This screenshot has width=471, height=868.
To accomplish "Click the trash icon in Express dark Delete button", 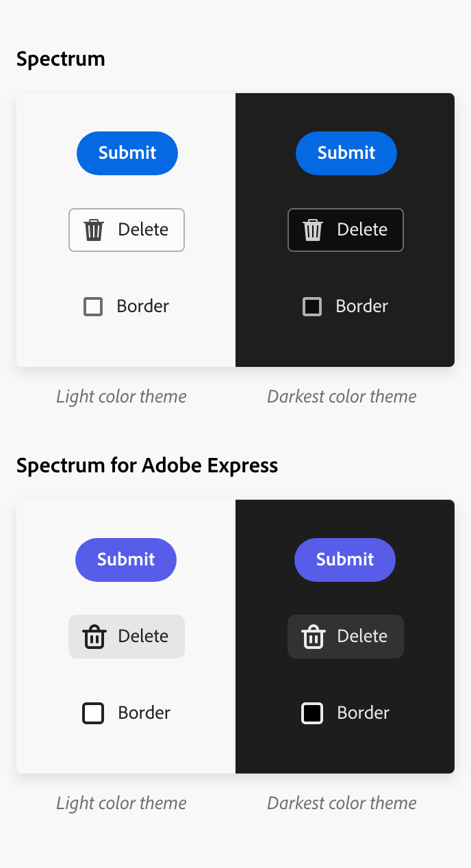I will [312, 637].
